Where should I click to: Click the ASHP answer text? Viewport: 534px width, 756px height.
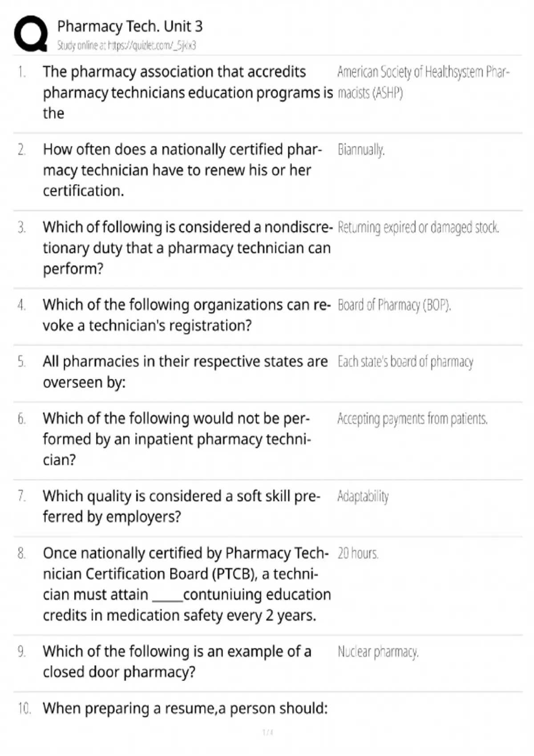[x=423, y=82]
